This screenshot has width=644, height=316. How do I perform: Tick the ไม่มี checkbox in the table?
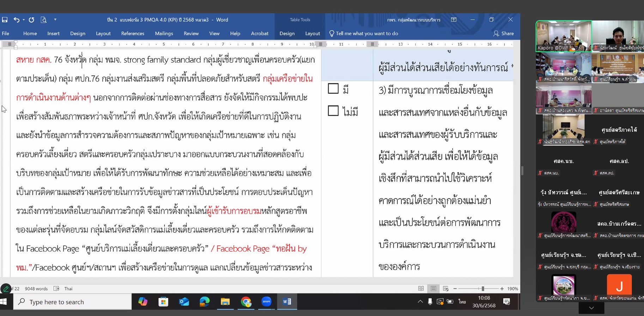pos(333,111)
